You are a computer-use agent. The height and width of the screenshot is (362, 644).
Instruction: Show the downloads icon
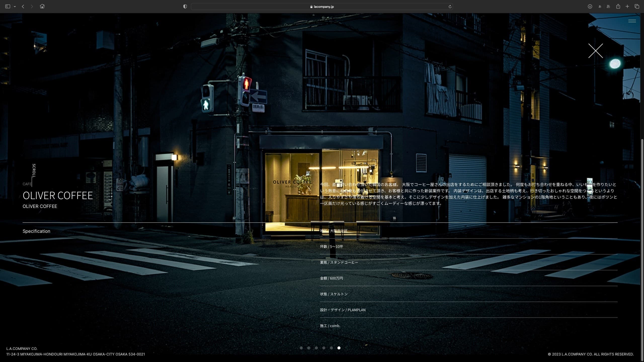[590, 7]
